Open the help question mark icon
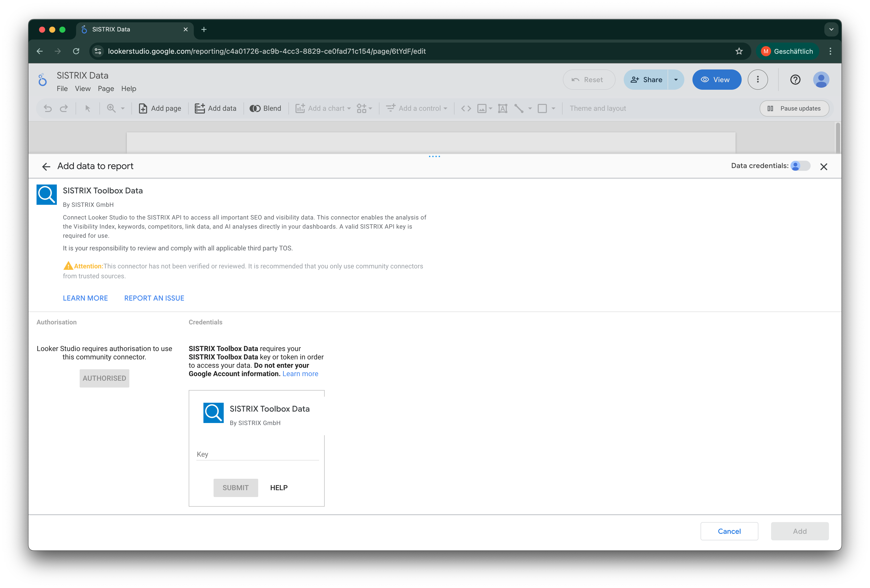Screen dimensions: 870x588 [x=795, y=80]
